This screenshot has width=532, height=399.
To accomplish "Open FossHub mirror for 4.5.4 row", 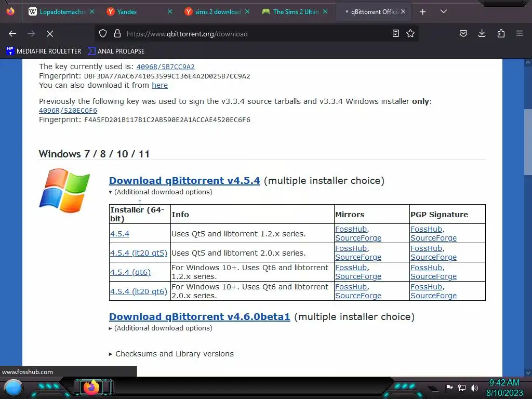I will [351, 229].
